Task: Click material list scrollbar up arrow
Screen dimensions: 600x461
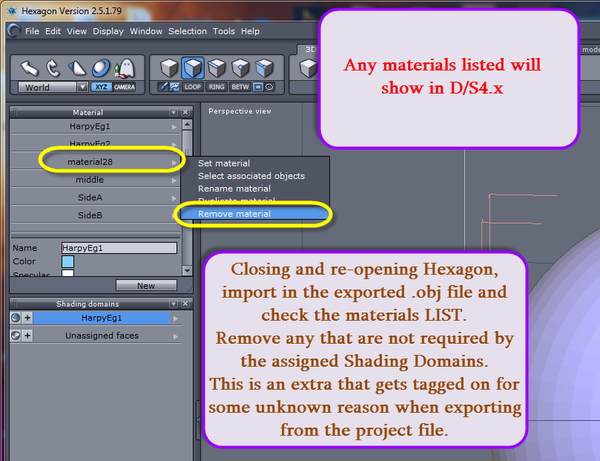Action: click(x=187, y=125)
